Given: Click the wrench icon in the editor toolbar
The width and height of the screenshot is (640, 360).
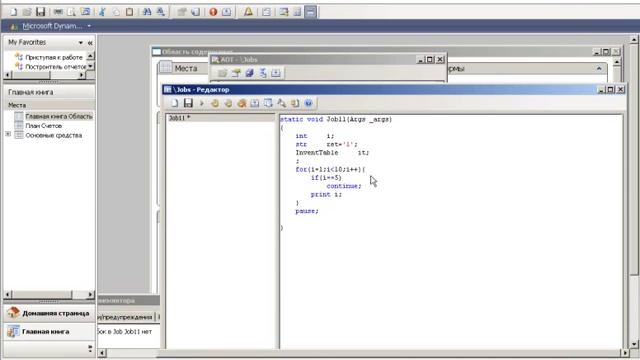Looking at the screenshot, I should pyautogui.click(x=282, y=103).
